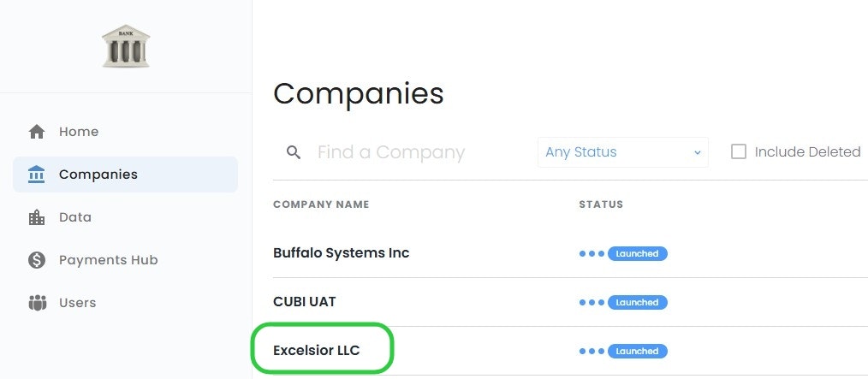Click the Home house icon
Image resolution: width=868 pixels, height=379 pixels.
coord(37,132)
